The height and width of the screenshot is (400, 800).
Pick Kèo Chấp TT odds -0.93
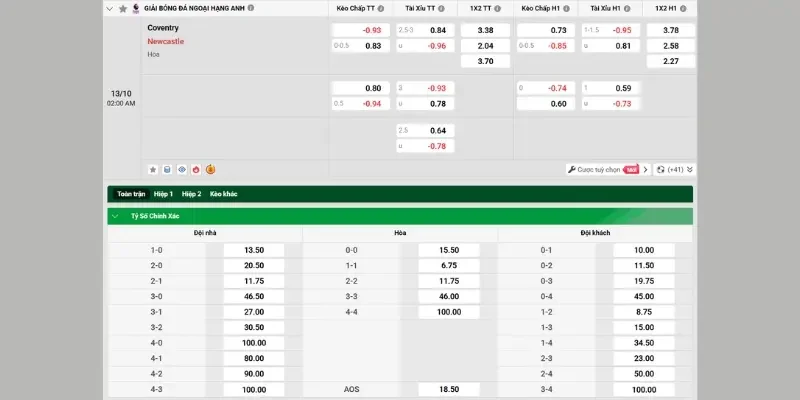click(x=361, y=30)
